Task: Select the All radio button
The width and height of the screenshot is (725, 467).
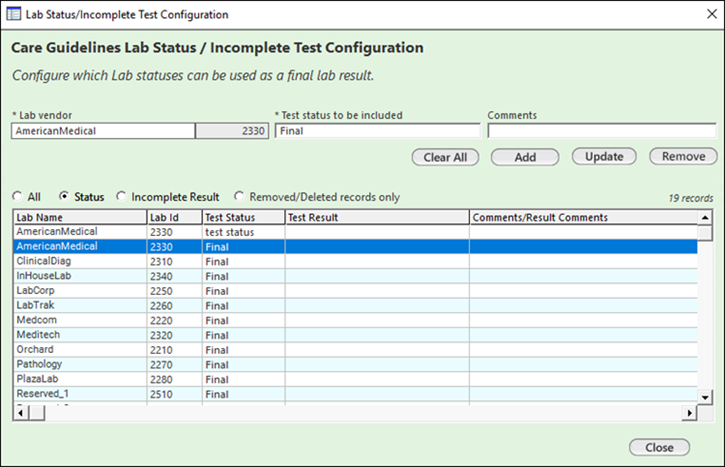Action: click(x=18, y=197)
